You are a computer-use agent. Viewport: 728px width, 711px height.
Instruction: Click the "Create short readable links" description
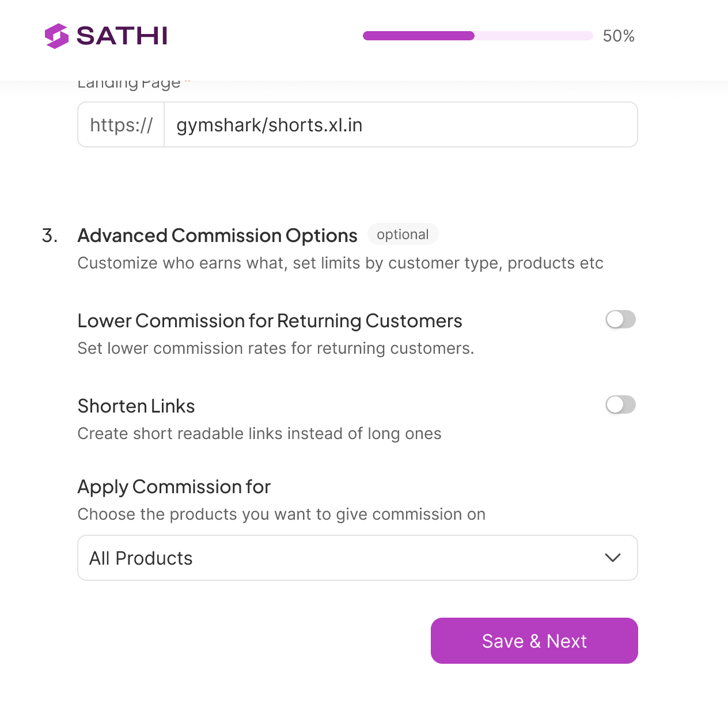[259, 434]
